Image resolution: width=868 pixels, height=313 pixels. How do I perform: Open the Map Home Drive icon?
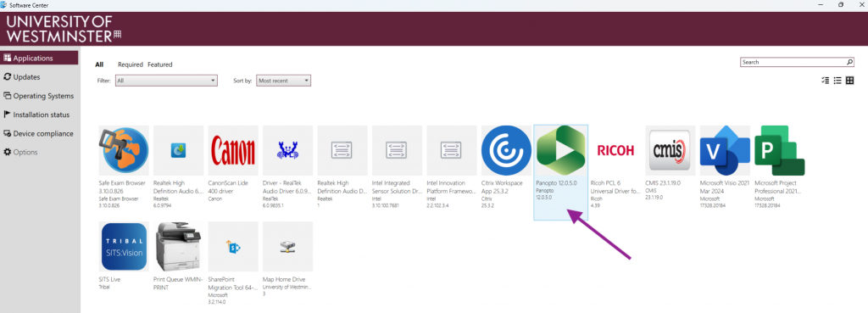point(288,247)
